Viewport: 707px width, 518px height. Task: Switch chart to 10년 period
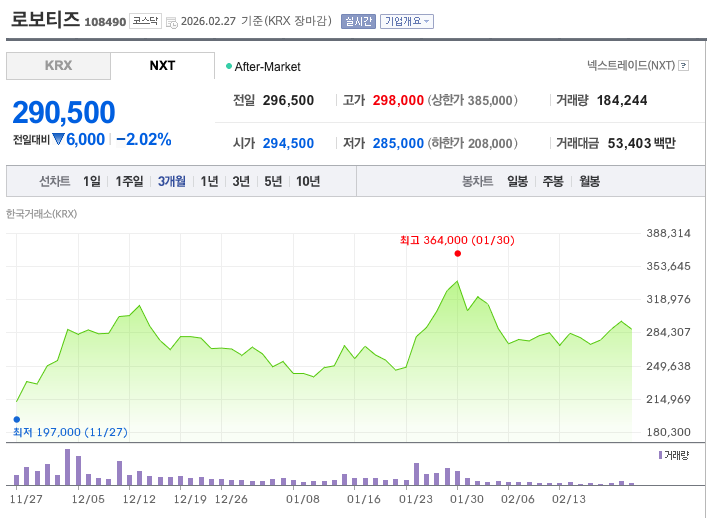(x=308, y=181)
